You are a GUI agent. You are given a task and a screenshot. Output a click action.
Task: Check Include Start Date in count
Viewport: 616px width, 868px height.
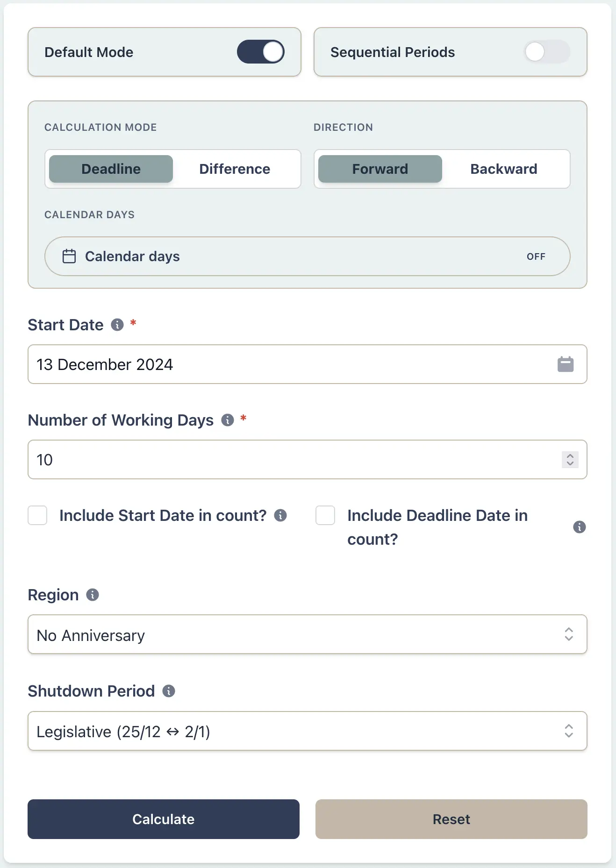click(37, 515)
